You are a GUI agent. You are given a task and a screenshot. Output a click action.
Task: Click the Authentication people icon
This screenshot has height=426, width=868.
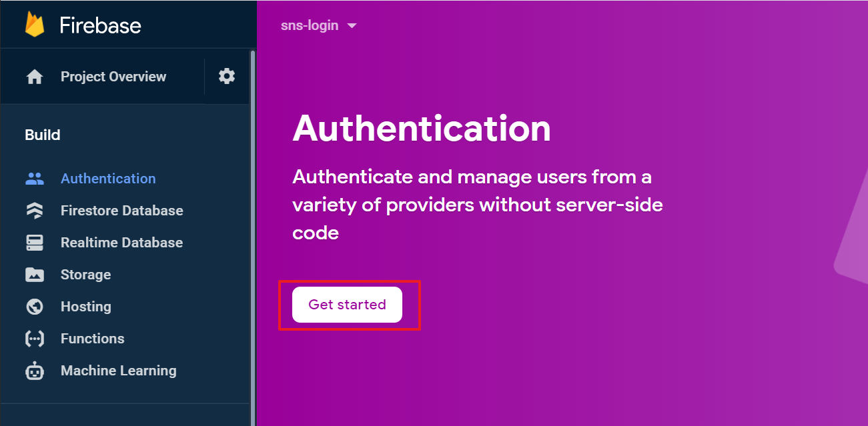pyautogui.click(x=35, y=179)
